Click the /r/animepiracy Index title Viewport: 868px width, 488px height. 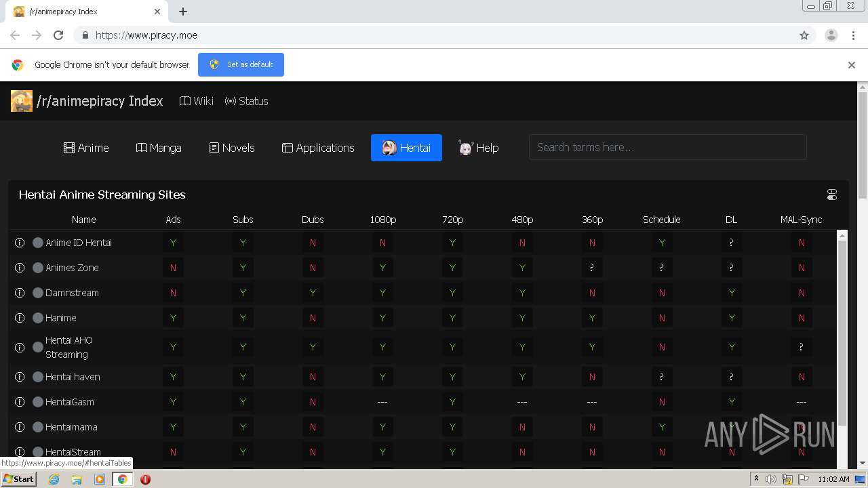100,101
